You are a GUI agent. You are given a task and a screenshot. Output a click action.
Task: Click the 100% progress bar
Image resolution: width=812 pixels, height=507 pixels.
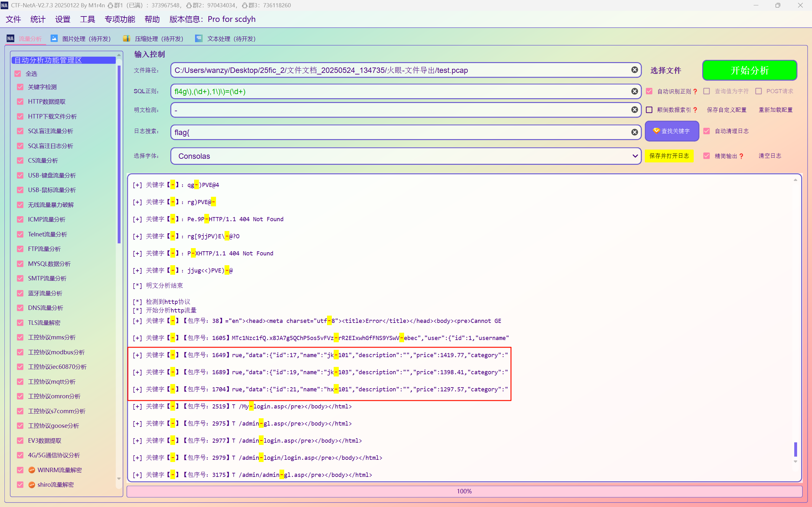point(464,491)
